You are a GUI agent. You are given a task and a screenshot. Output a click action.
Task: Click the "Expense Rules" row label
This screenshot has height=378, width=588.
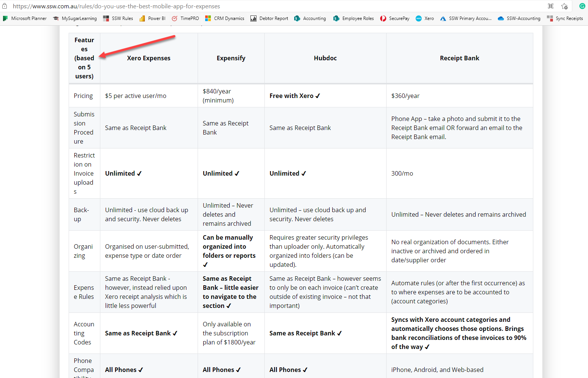click(x=84, y=292)
